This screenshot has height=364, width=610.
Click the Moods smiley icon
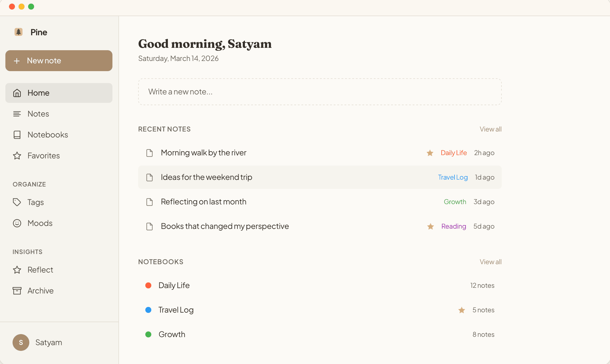click(17, 223)
